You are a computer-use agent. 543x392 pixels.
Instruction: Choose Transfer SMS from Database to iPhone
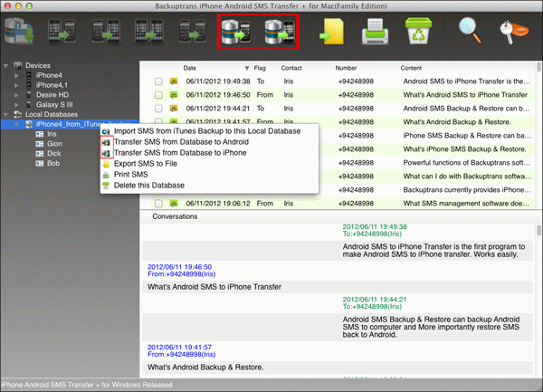click(x=180, y=153)
